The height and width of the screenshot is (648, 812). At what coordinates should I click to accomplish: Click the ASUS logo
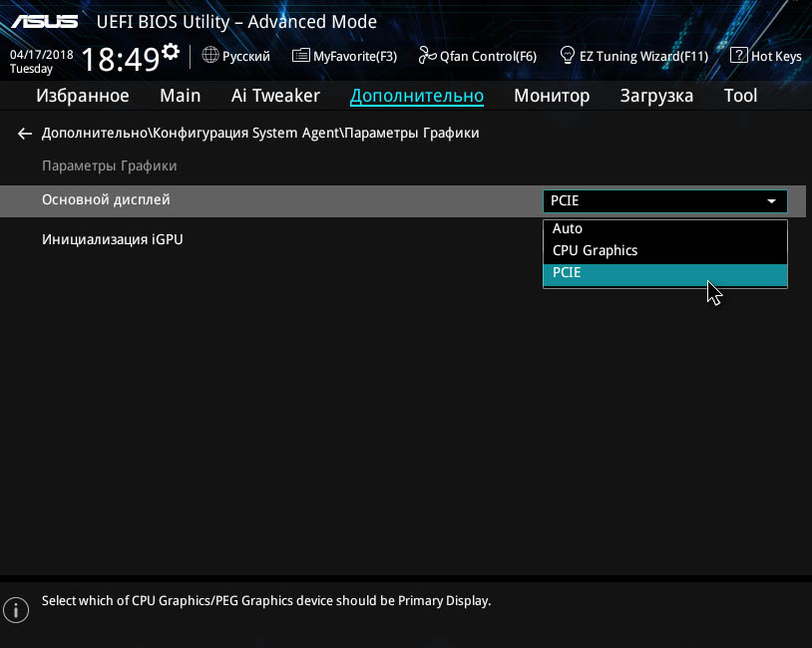[x=45, y=22]
